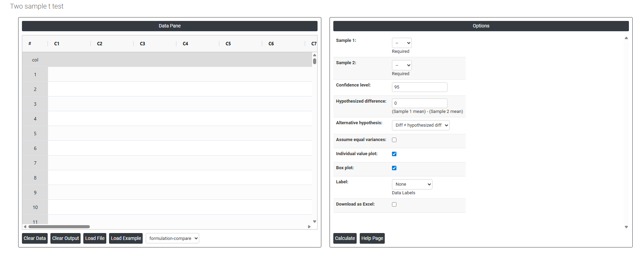Screen dimensions: 644x266
Task: Open the Sample 2 dropdown
Action: 402,66
